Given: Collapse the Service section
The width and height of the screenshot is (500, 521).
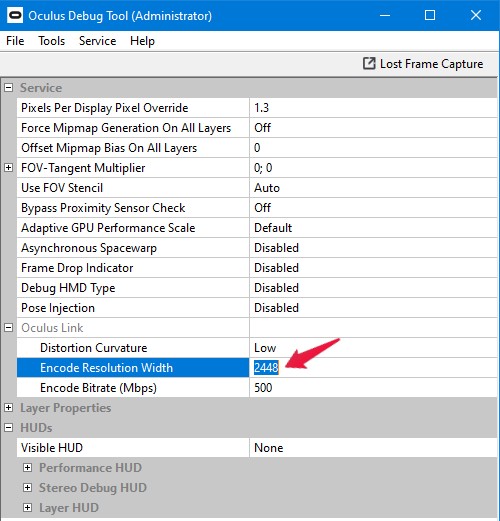Looking at the screenshot, I should 9,88.
